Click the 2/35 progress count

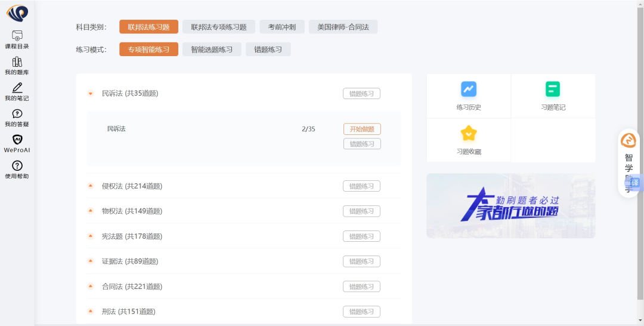click(308, 129)
